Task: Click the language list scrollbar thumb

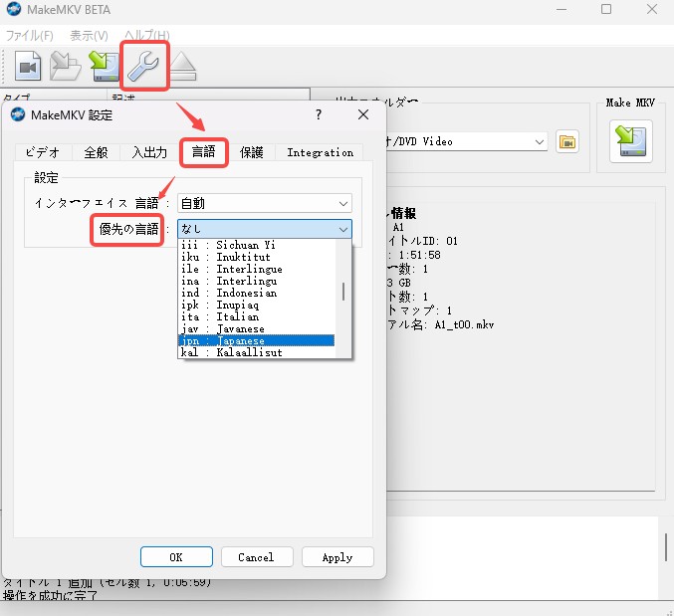Action: pyautogui.click(x=343, y=292)
